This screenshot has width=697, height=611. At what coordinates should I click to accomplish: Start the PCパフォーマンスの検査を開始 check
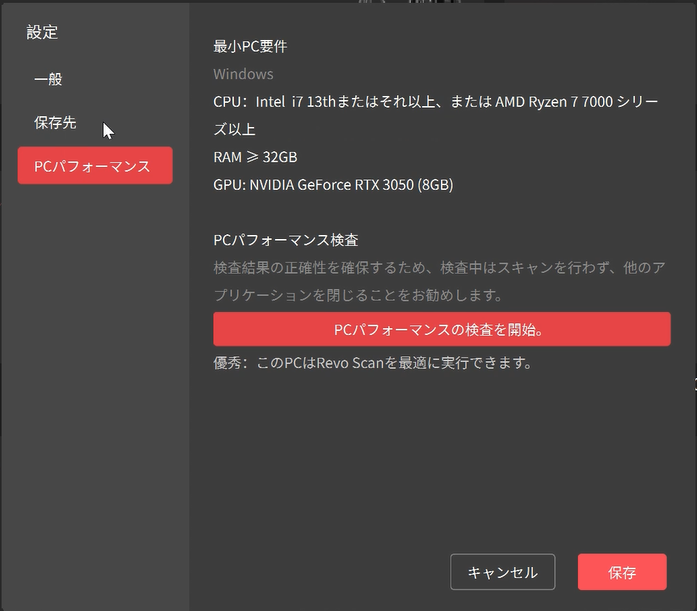pos(441,329)
